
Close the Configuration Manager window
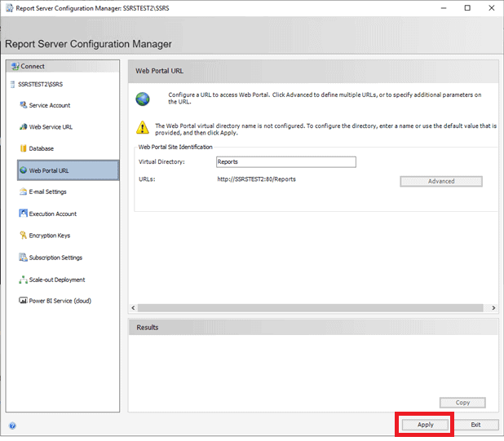tap(492, 8)
